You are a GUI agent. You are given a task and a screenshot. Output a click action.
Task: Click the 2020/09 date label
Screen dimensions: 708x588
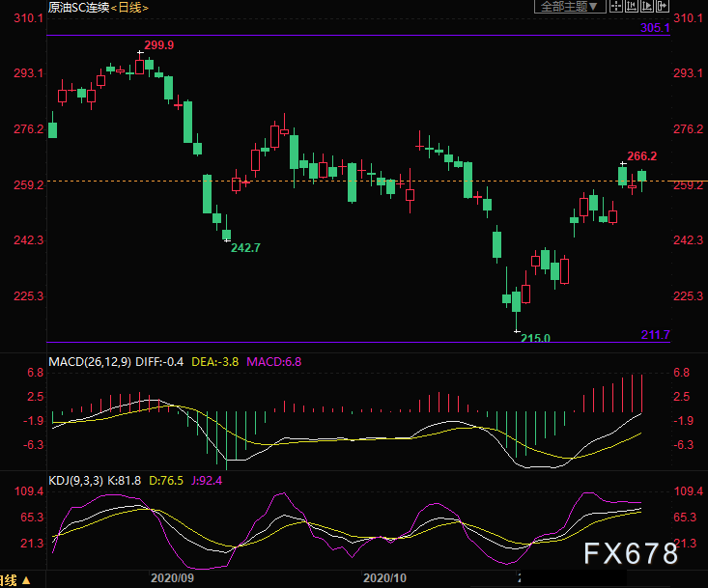[172, 578]
